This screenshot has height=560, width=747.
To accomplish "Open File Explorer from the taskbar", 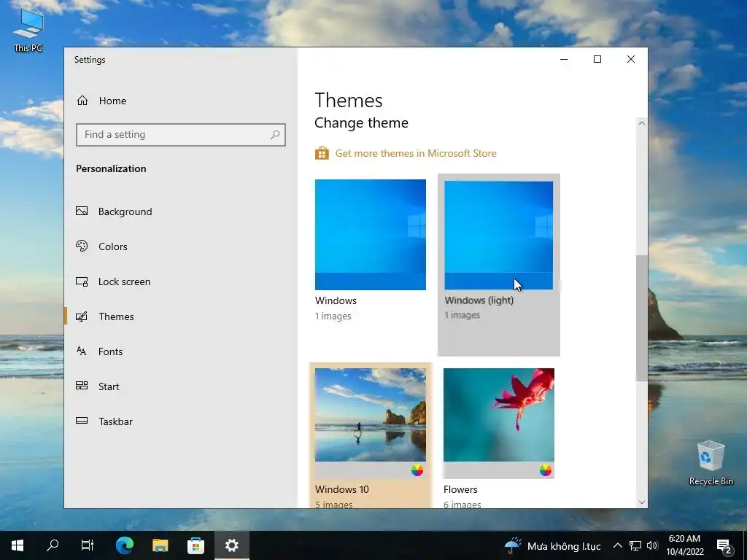I will pyautogui.click(x=160, y=545).
